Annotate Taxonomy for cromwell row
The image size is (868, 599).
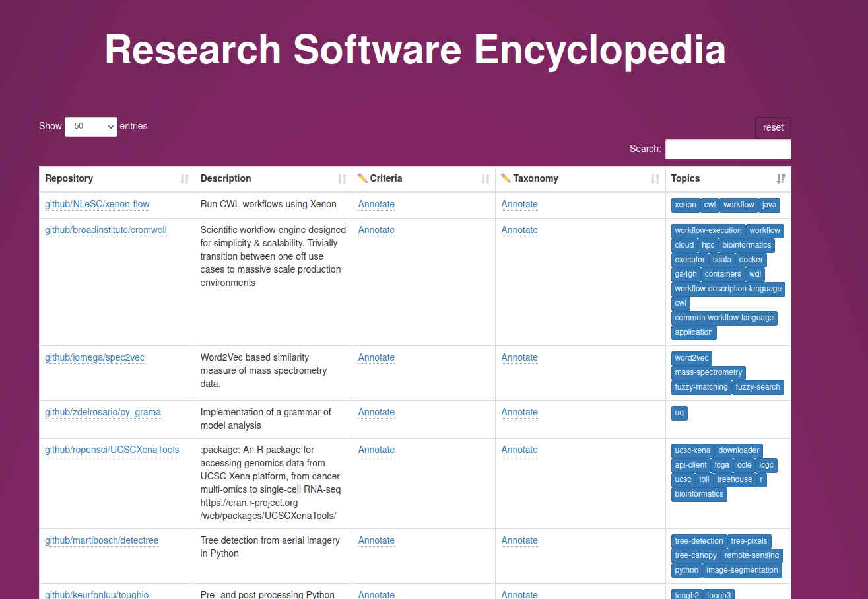pos(519,230)
